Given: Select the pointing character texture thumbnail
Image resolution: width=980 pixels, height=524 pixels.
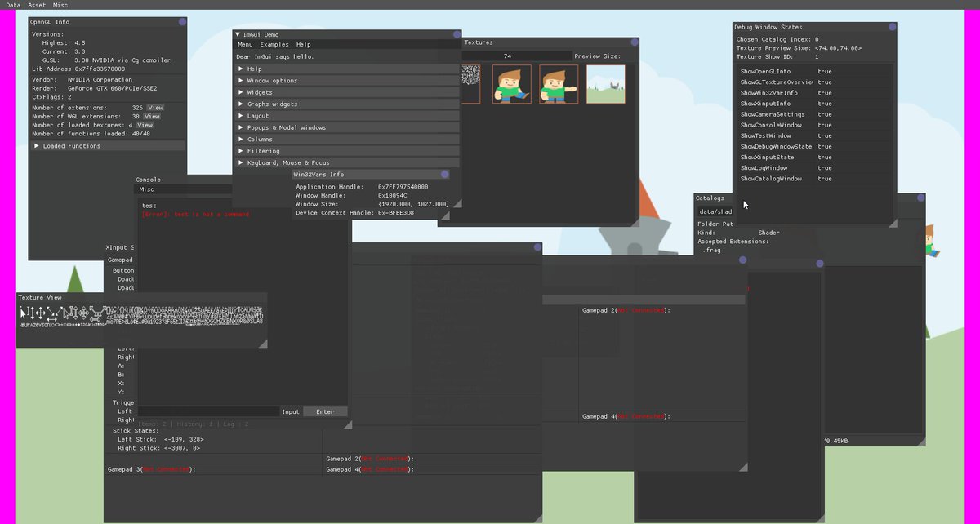Looking at the screenshot, I should [x=559, y=84].
